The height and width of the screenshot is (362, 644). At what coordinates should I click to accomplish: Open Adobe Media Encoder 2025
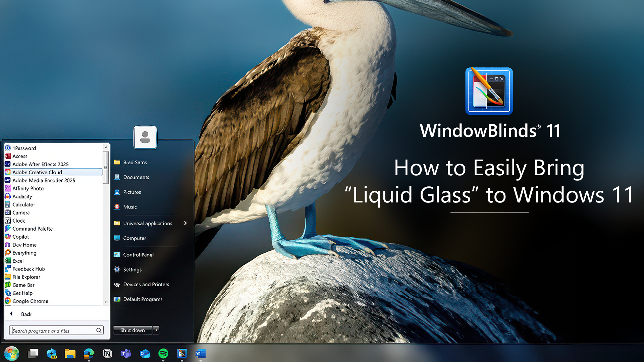pyautogui.click(x=53, y=180)
